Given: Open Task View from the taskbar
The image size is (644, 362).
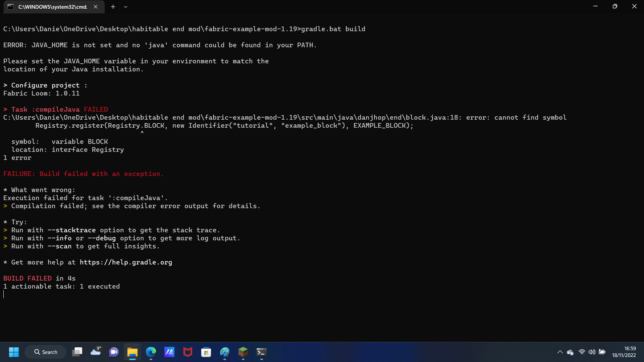Looking at the screenshot, I should (77, 352).
